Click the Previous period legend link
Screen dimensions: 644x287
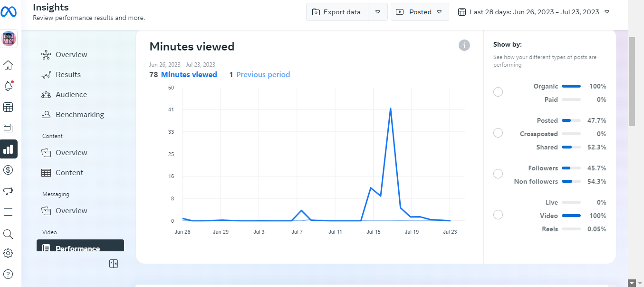(x=263, y=75)
